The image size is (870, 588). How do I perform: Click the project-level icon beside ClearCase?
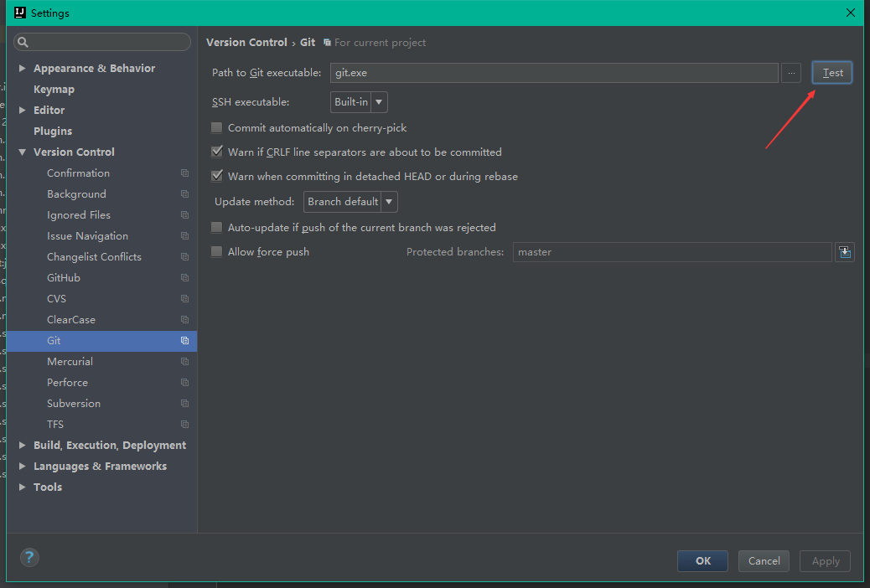coord(184,319)
